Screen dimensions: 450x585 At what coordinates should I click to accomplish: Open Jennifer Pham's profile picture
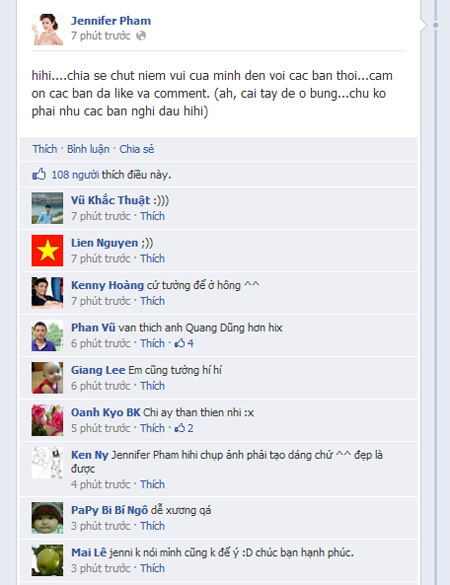click(x=47, y=29)
